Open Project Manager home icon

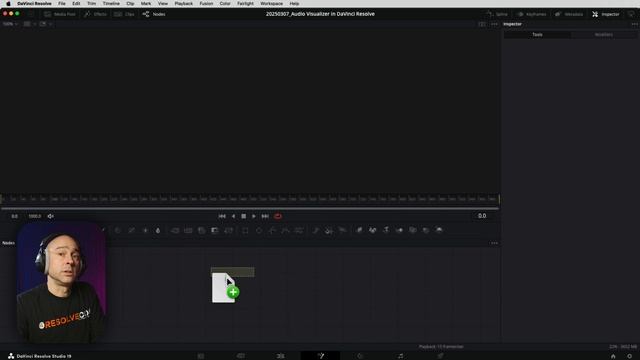pyautogui.click(x=613, y=356)
